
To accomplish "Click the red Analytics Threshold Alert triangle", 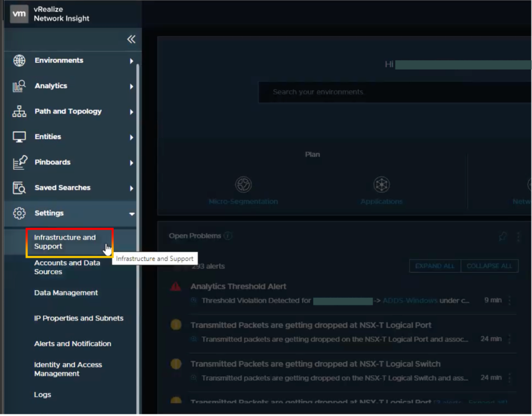I will (176, 287).
